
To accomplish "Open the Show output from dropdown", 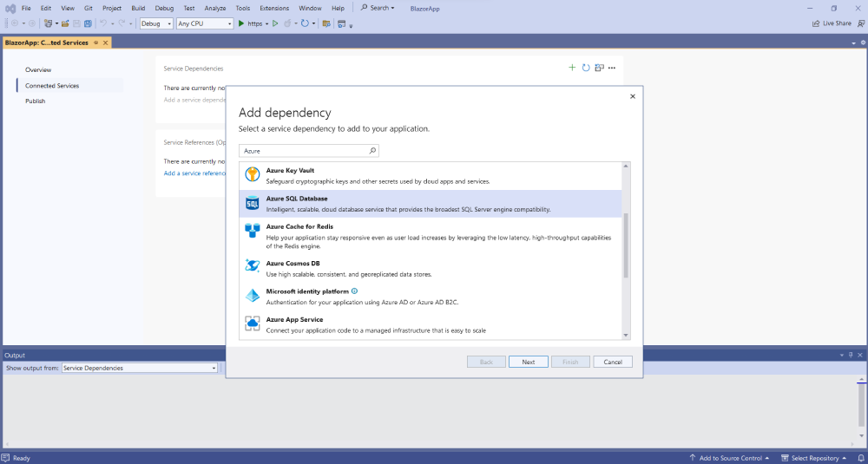I will pos(140,368).
